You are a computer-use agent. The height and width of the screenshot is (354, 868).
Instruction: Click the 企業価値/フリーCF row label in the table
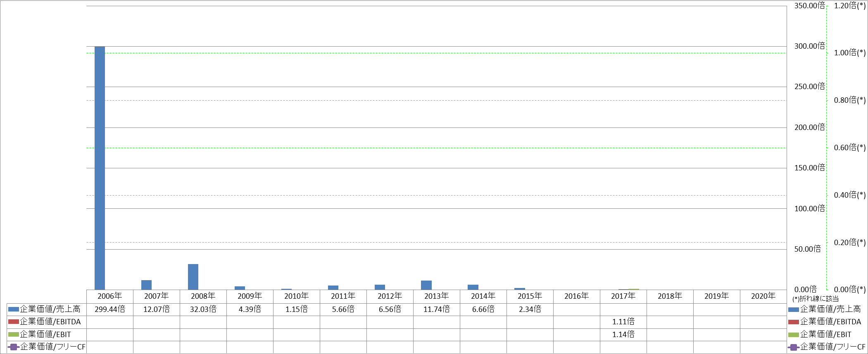53,347
